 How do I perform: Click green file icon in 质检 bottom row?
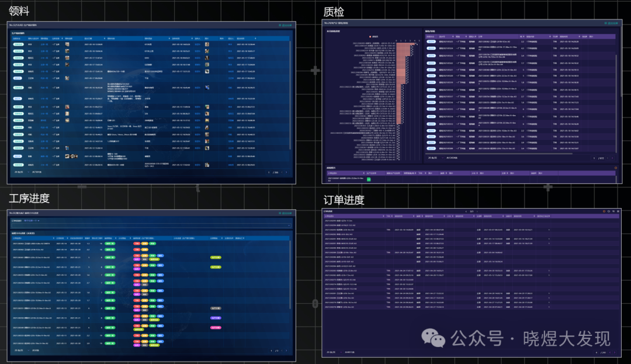pyautogui.click(x=369, y=179)
